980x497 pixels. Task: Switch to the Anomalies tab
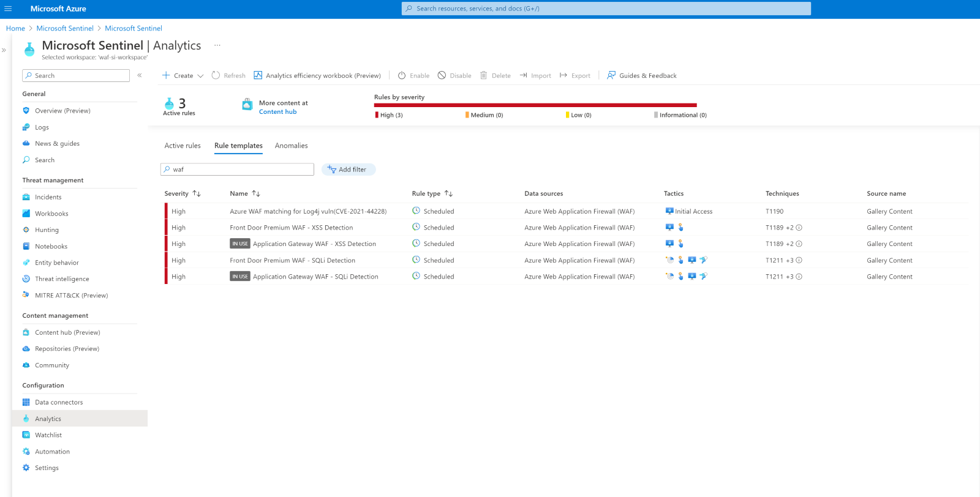click(292, 146)
